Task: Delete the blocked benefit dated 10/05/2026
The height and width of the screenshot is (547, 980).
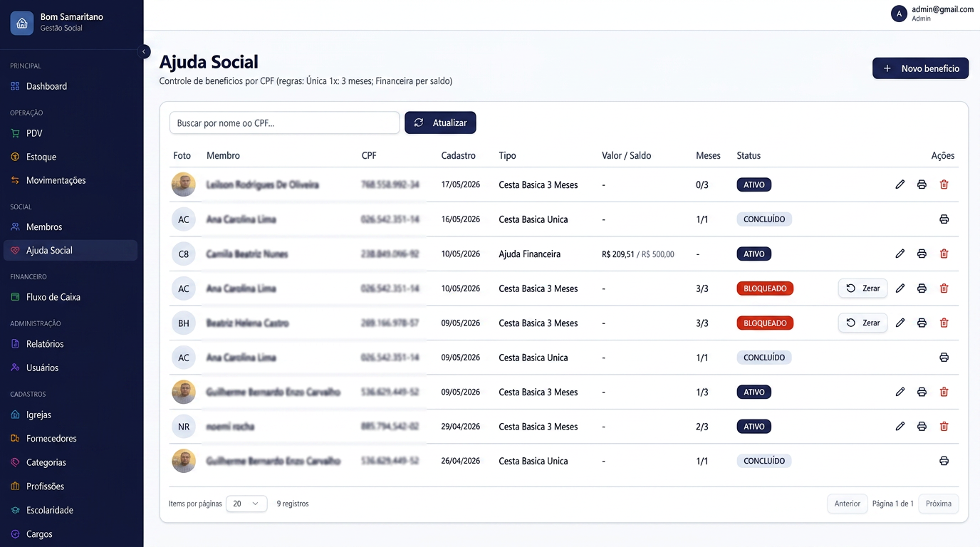Action: click(x=944, y=288)
